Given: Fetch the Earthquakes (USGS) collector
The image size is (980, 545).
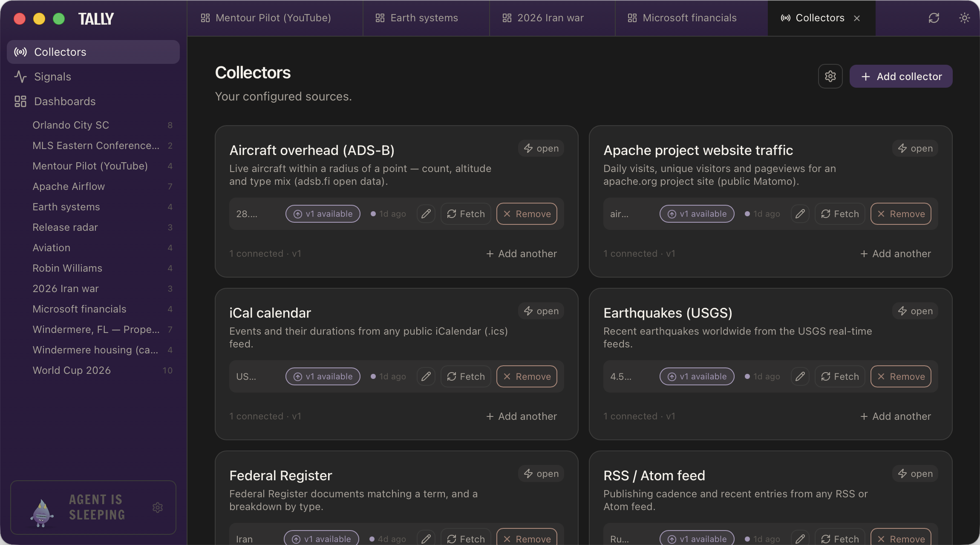Looking at the screenshot, I should tap(840, 376).
